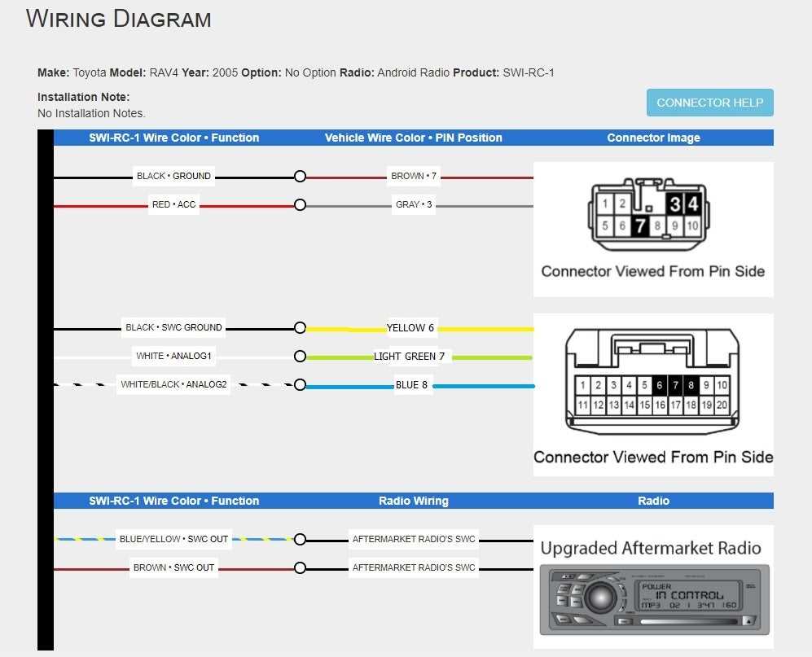This screenshot has width=812, height=657.
Task: Click the 'Product: SWI-RC-1' text
Action: coord(503,72)
